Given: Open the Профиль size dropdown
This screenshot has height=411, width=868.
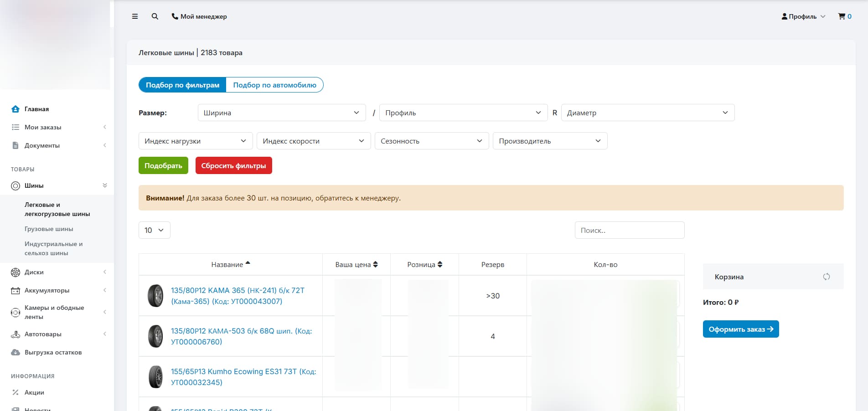Looking at the screenshot, I should click(463, 113).
